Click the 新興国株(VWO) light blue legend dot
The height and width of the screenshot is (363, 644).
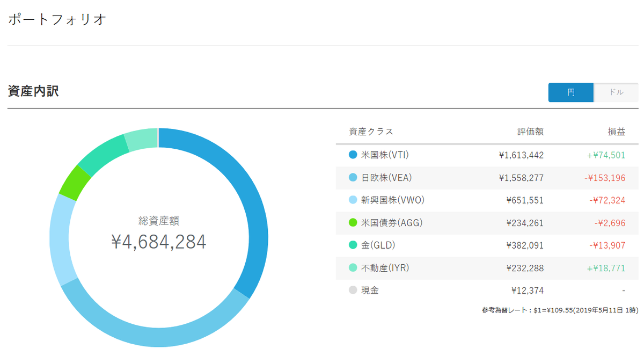pyautogui.click(x=353, y=200)
